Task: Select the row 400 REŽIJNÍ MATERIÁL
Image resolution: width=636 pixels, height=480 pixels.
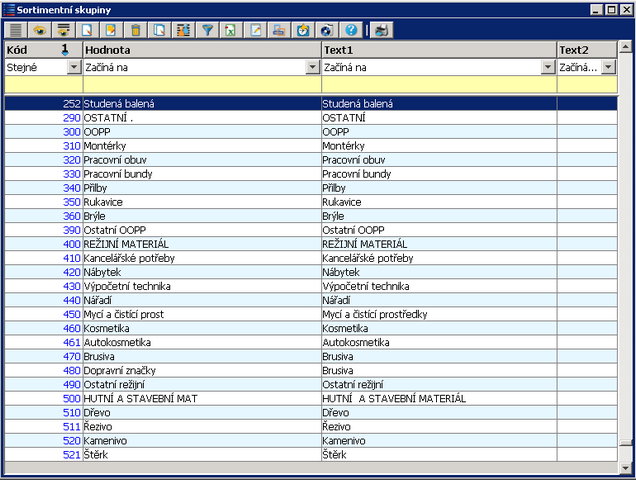Action: tap(200, 244)
